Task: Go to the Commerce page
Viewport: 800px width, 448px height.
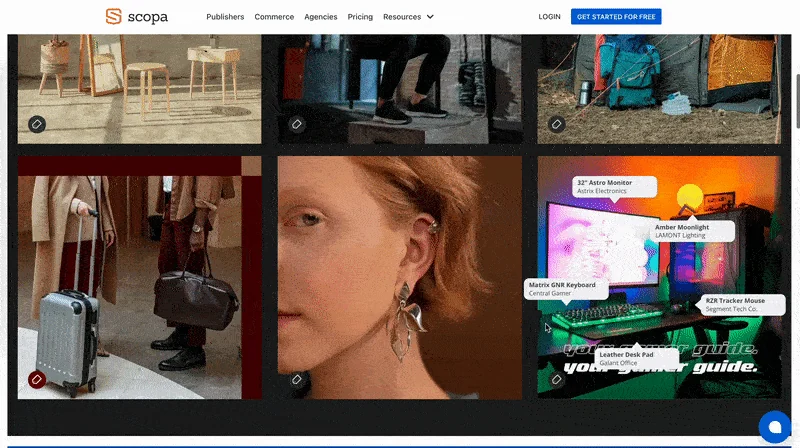Action: pos(274,17)
